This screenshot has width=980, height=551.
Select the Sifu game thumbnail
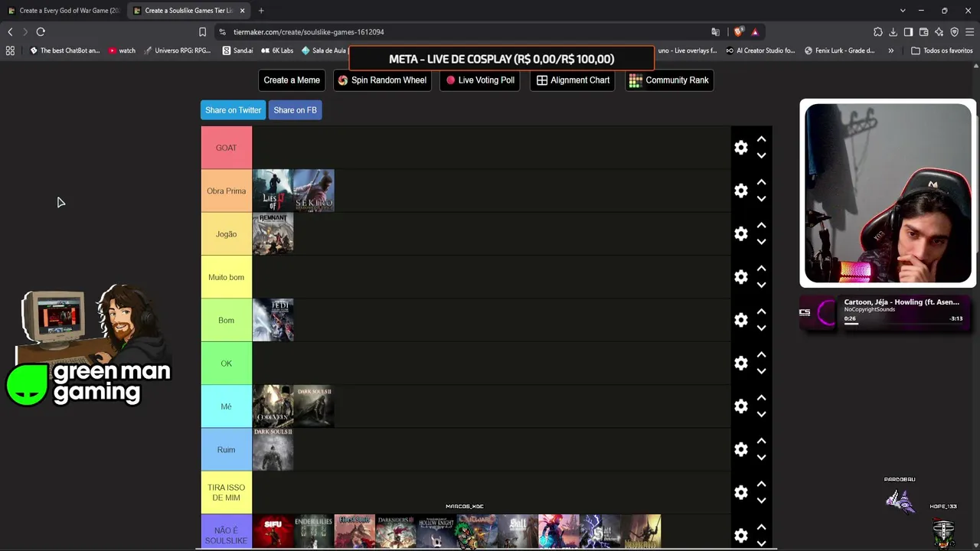tap(273, 533)
